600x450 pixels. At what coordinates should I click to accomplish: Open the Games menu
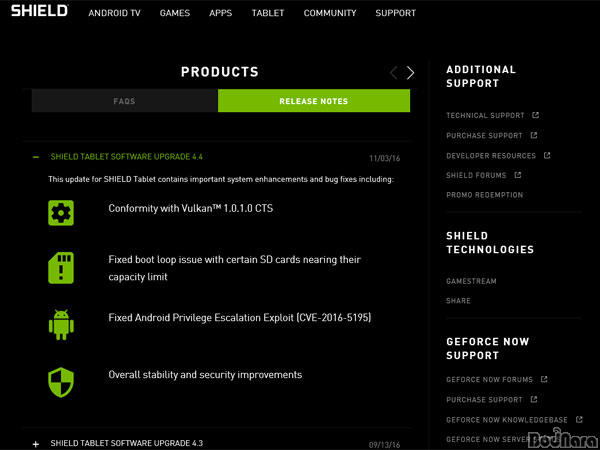click(175, 13)
